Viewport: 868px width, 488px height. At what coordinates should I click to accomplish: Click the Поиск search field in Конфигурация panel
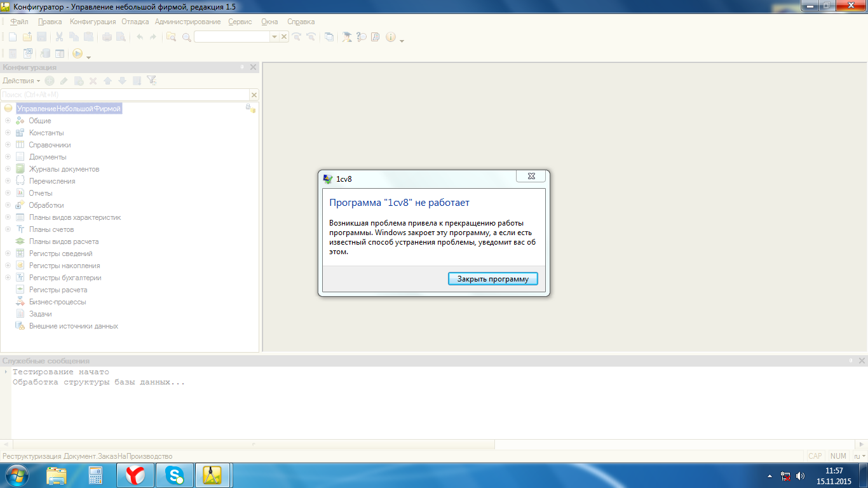(x=125, y=95)
